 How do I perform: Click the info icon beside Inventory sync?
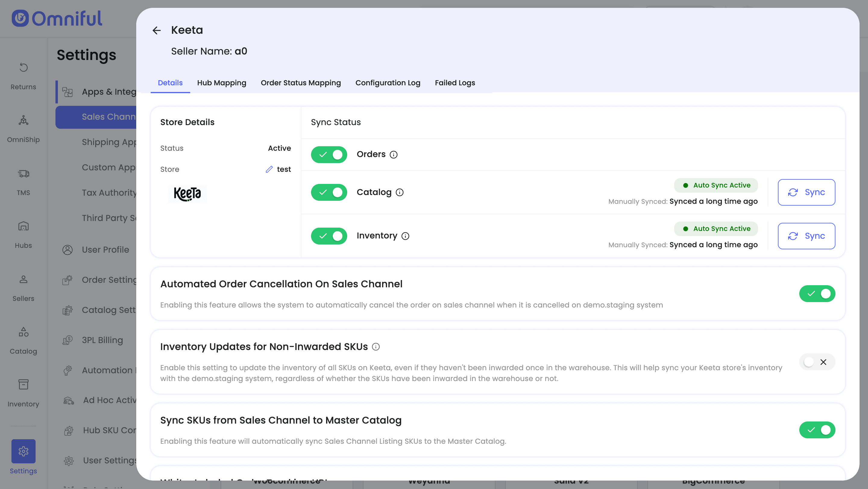click(x=405, y=236)
